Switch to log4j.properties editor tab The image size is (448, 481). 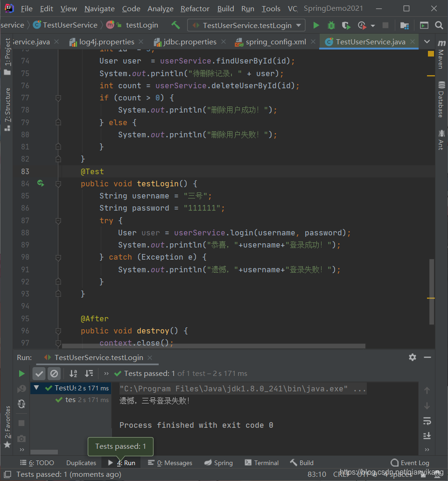pos(106,42)
